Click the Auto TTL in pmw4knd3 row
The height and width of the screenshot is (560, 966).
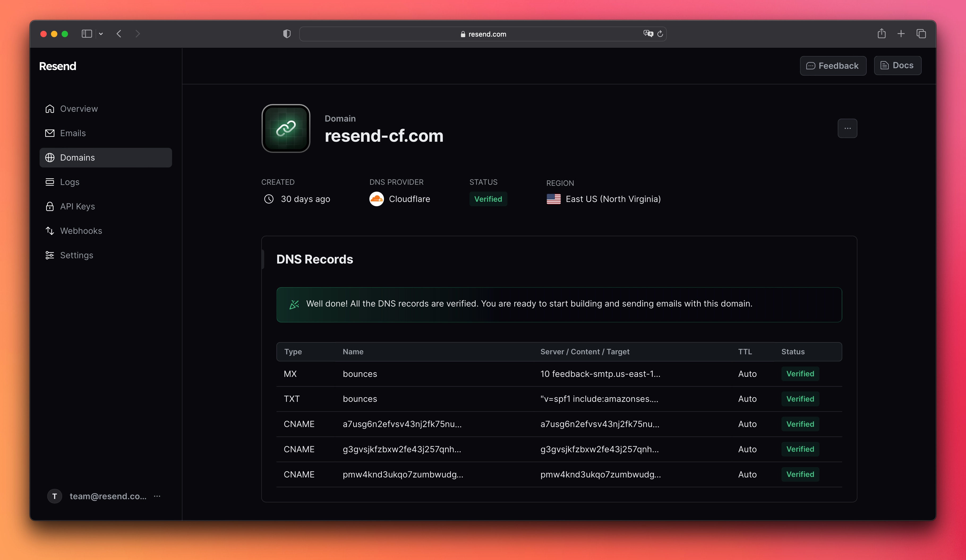pyautogui.click(x=747, y=474)
